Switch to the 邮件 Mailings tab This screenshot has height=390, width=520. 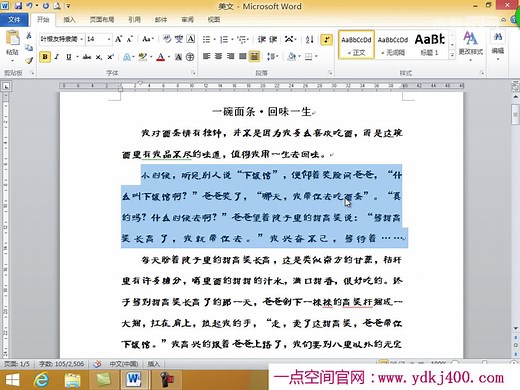161,20
